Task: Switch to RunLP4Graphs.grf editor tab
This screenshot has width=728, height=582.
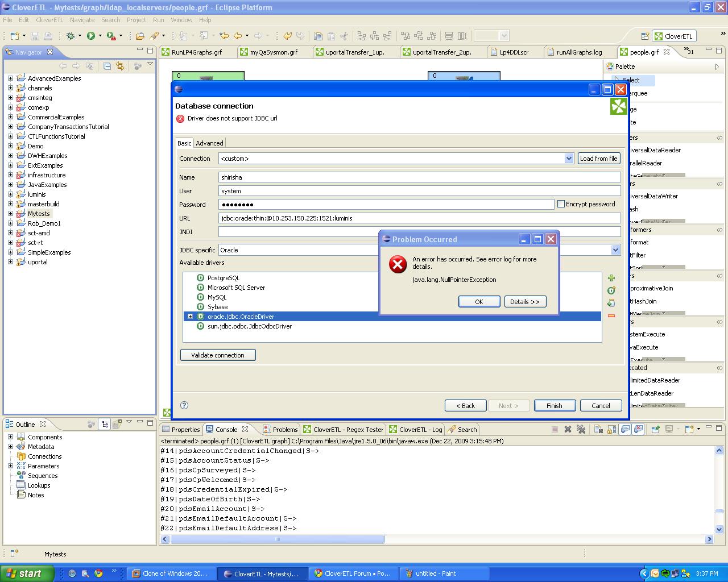Action: tap(196, 52)
